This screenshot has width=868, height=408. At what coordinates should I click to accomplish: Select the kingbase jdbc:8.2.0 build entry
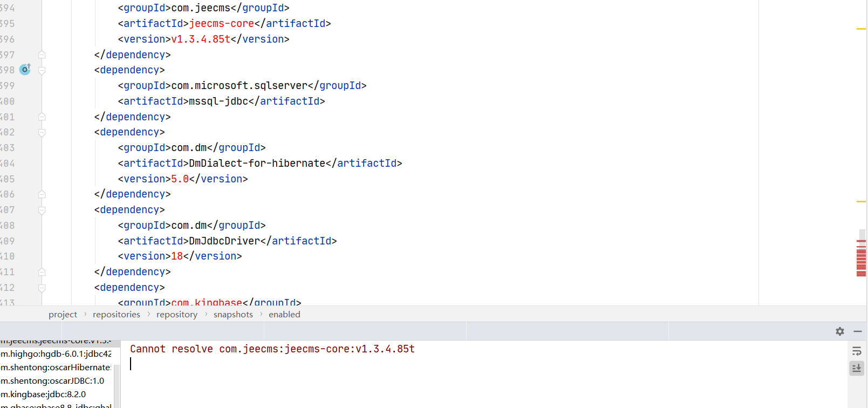click(x=43, y=395)
